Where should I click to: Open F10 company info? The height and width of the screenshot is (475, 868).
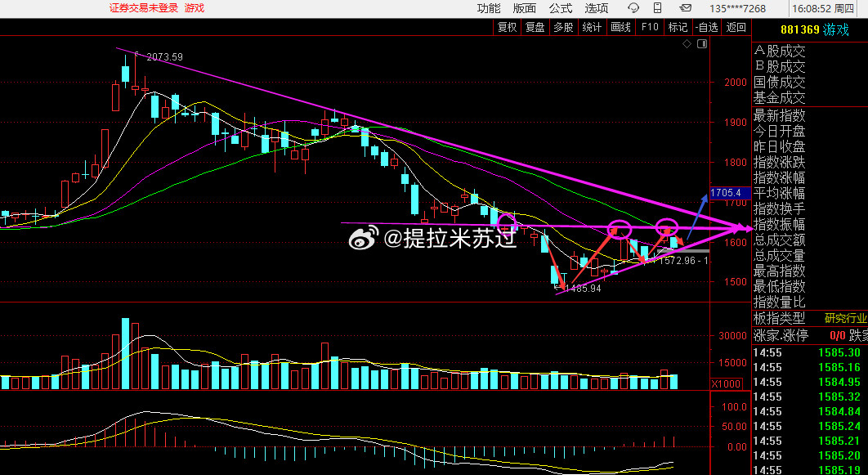[x=649, y=27]
